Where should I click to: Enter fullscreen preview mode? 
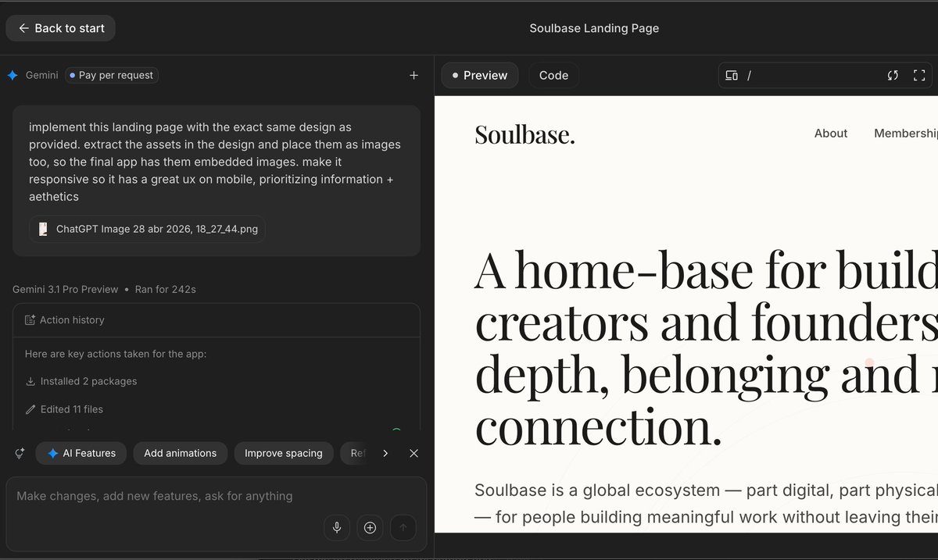pyautogui.click(x=919, y=76)
